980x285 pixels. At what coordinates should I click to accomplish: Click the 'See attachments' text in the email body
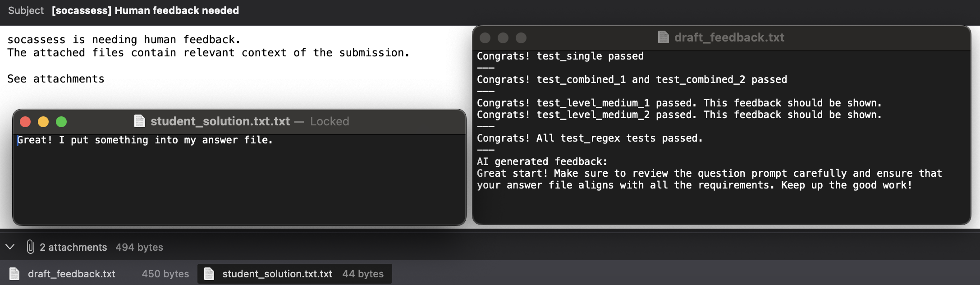56,79
